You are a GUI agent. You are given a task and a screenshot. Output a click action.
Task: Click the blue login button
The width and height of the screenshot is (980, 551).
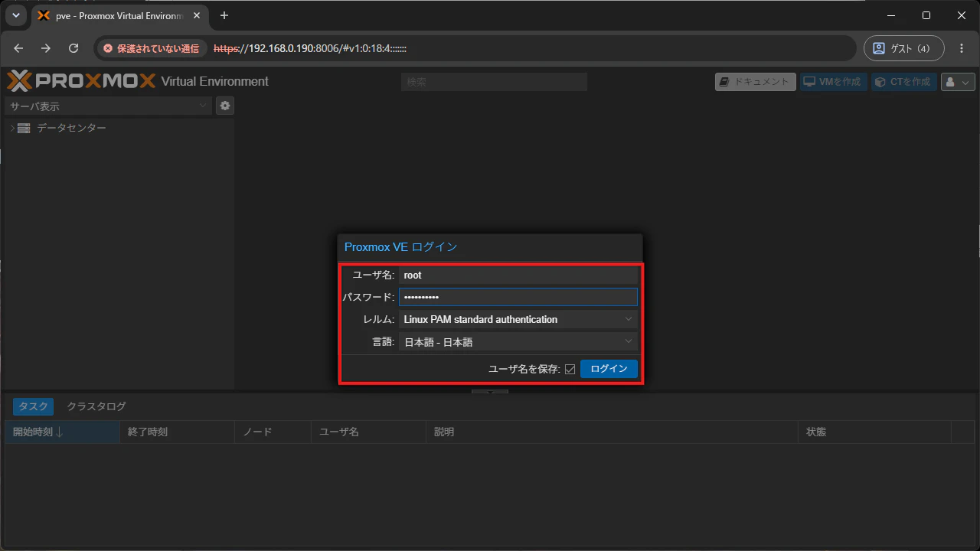click(x=609, y=369)
